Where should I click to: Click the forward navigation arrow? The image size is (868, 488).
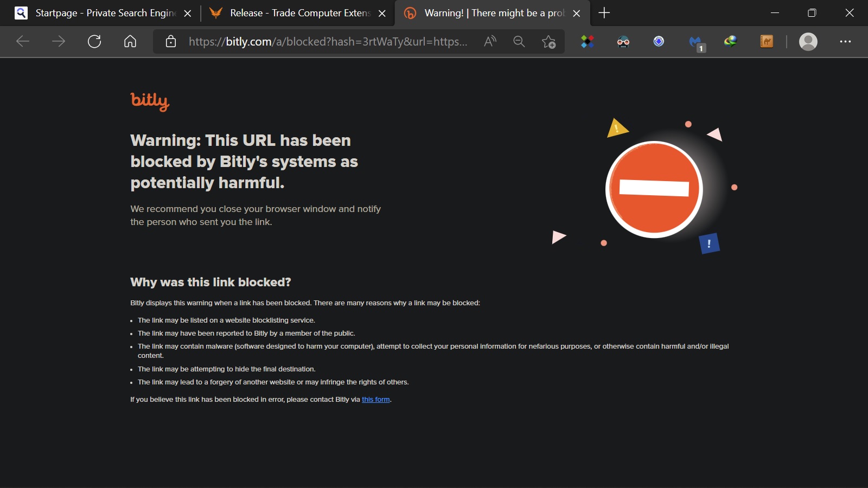(x=59, y=41)
